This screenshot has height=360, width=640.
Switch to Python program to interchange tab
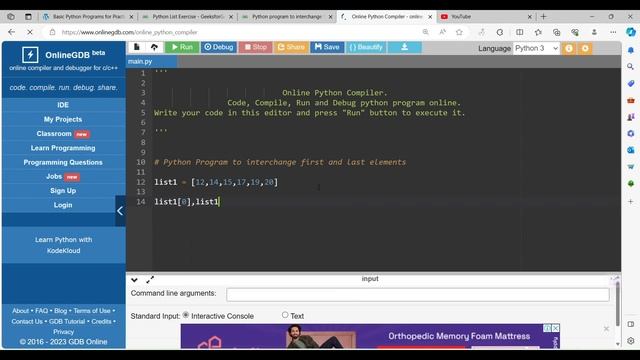(287, 17)
